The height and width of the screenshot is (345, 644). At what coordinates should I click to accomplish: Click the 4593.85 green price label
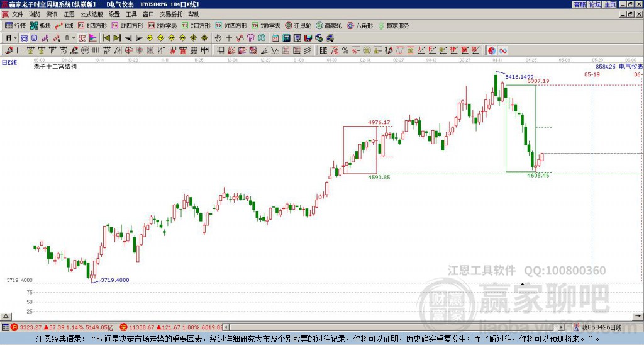tap(379, 178)
